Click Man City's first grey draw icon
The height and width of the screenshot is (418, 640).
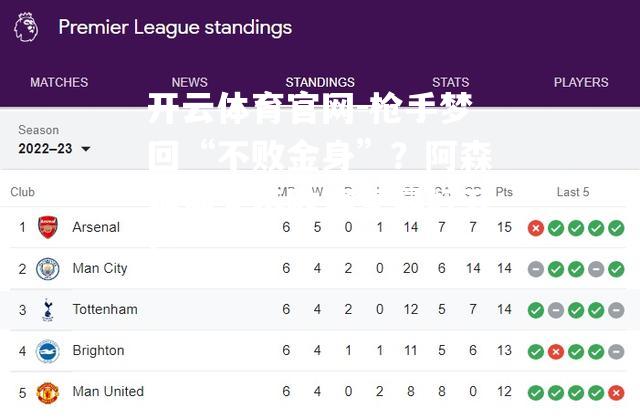536,269
